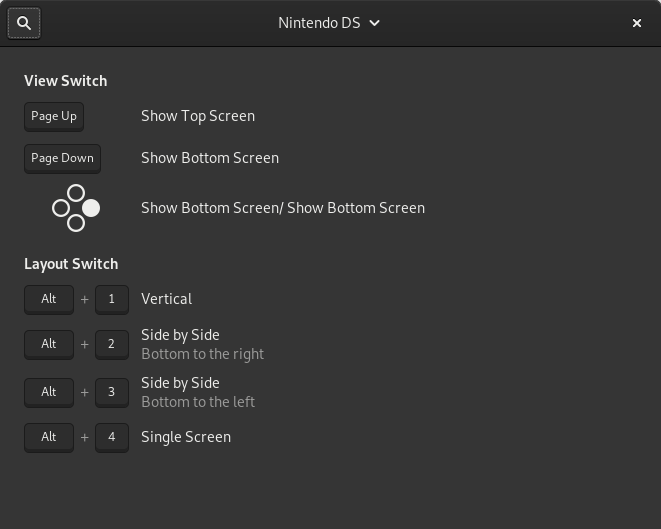This screenshot has height=529, width=661.
Task: Click the number 2 key cap
Action: 112,344
